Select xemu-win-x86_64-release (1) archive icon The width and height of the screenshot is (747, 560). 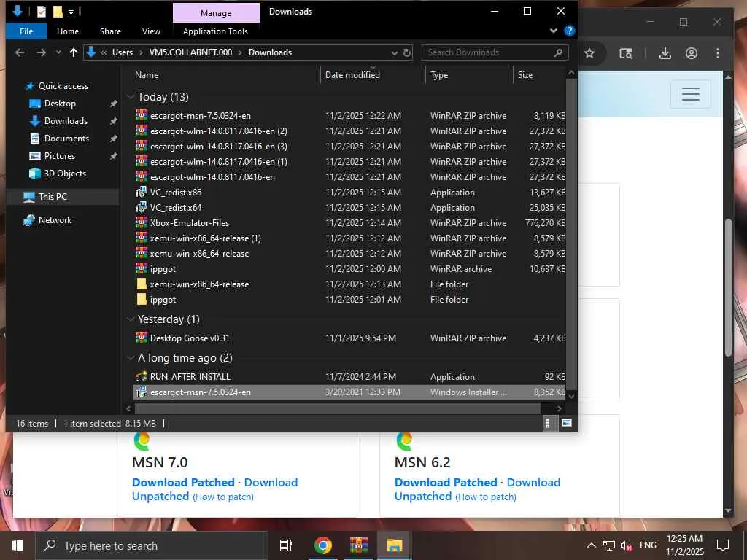142,238
